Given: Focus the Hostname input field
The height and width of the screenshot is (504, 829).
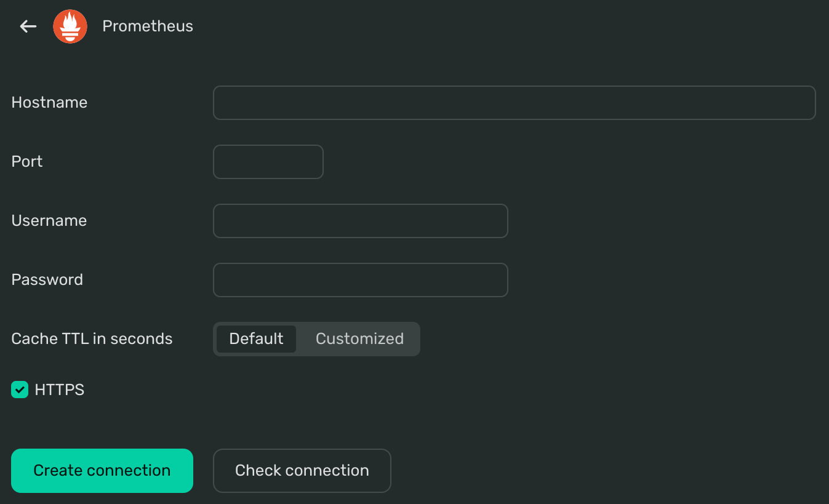Looking at the screenshot, I should (514, 103).
